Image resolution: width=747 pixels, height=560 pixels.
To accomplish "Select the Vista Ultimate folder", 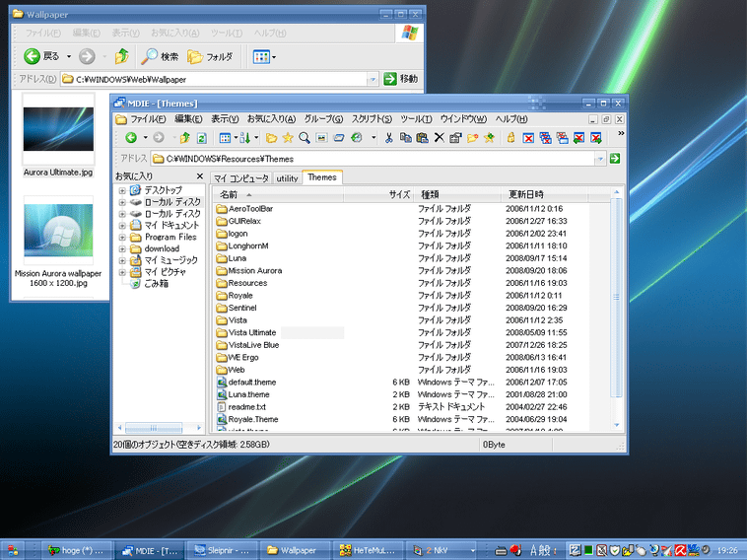I will (246, 332).
